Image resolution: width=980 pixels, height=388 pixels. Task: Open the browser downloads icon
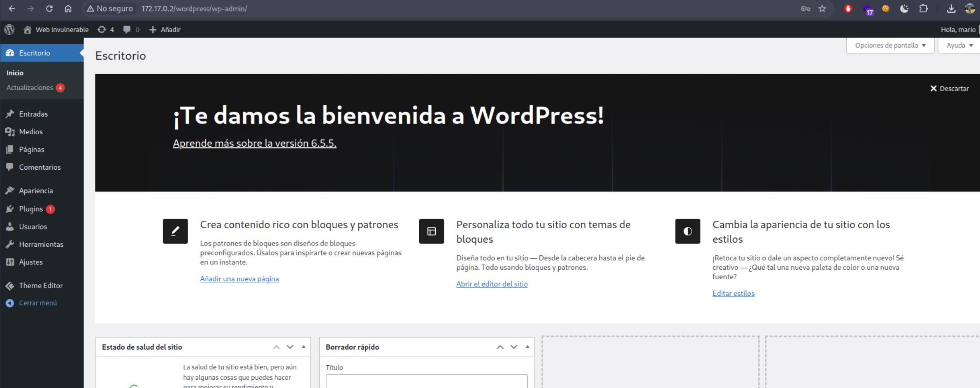pyautogui.click(x=951, y=9)
